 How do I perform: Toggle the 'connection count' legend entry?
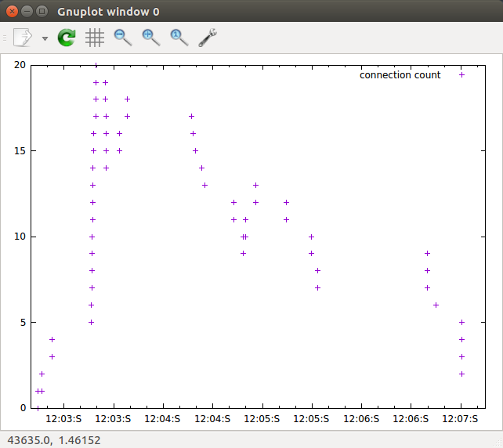click(x=400, y=75)
